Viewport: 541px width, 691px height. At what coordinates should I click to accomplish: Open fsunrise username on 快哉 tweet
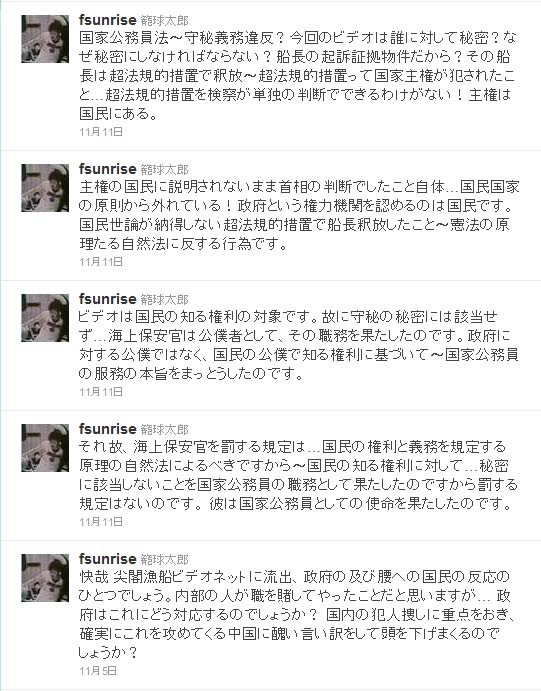107,559
